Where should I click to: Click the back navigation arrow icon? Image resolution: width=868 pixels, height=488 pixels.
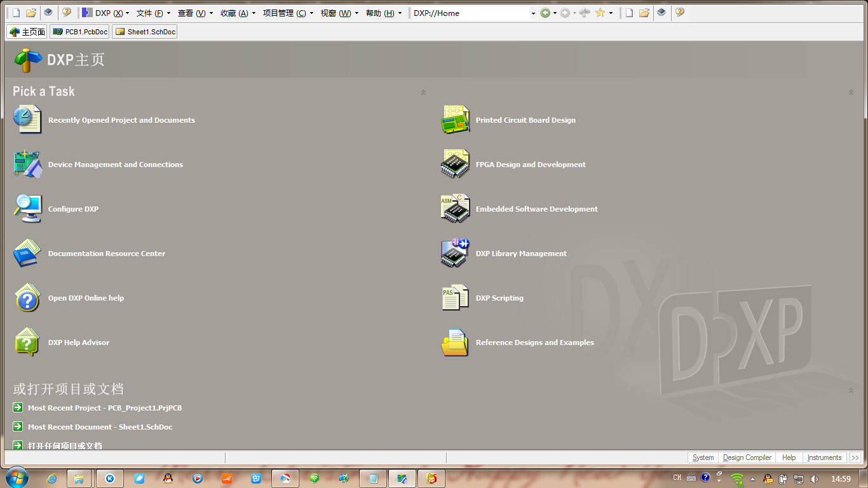coord(545,13)
